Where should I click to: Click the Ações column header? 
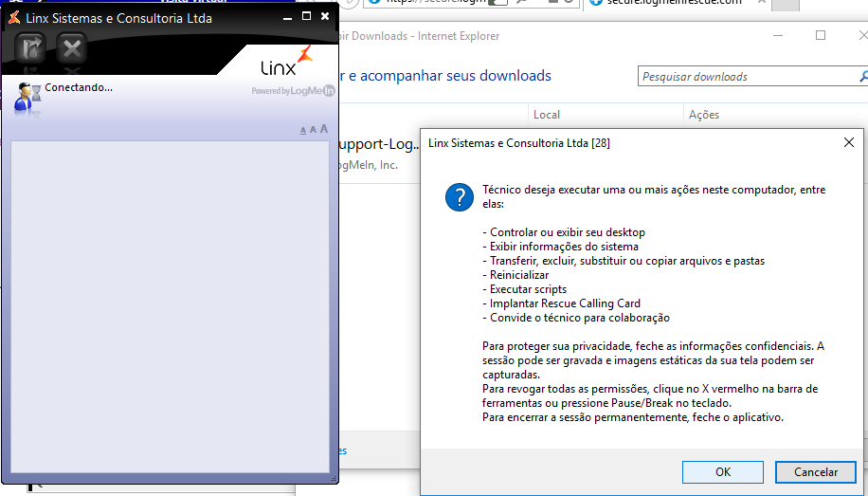click(x=703, y=115)
